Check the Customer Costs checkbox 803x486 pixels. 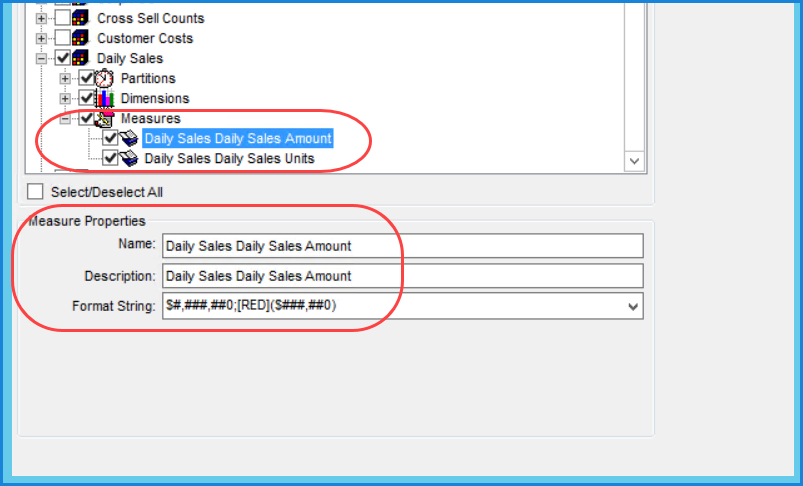click(63, 39)
